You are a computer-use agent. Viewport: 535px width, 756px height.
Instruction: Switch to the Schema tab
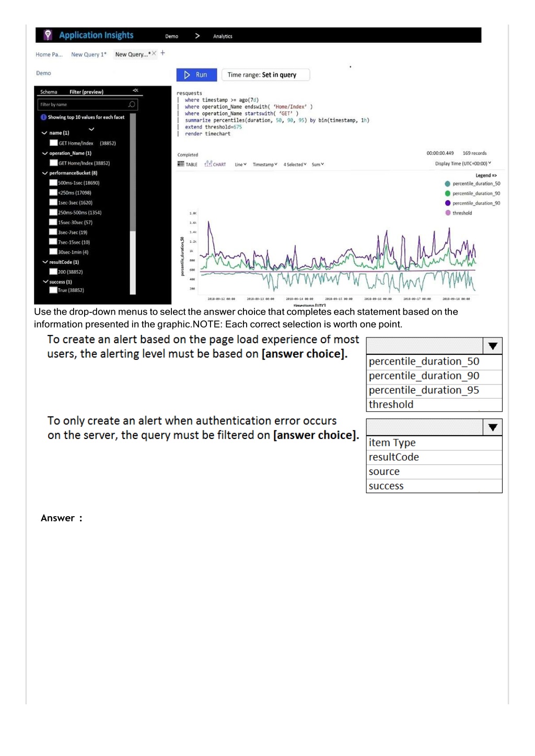pyautogui.click(x=49, y=92)
